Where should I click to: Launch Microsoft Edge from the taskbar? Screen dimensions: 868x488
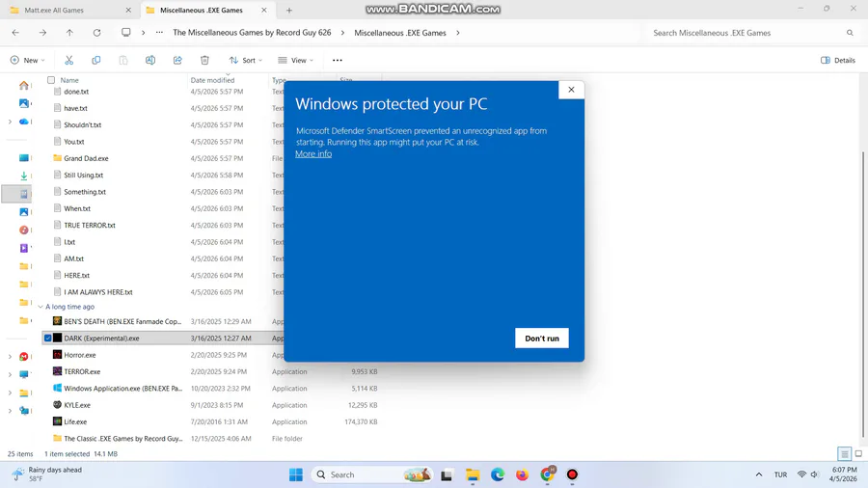(497, 474)
